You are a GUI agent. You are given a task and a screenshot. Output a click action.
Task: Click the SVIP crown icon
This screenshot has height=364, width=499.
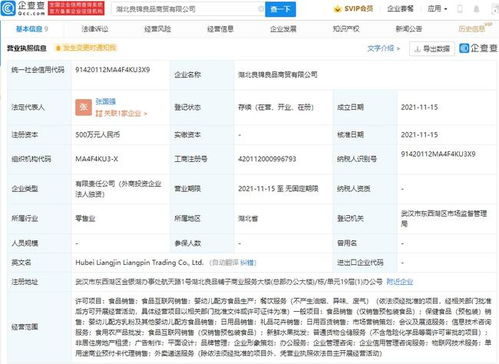point(337,9)
